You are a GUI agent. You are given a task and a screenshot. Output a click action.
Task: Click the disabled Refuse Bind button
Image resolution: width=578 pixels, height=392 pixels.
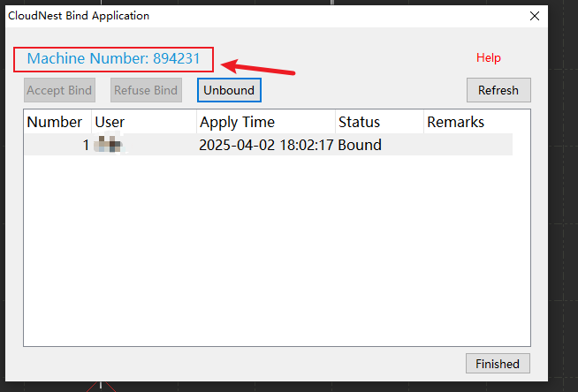146,90
